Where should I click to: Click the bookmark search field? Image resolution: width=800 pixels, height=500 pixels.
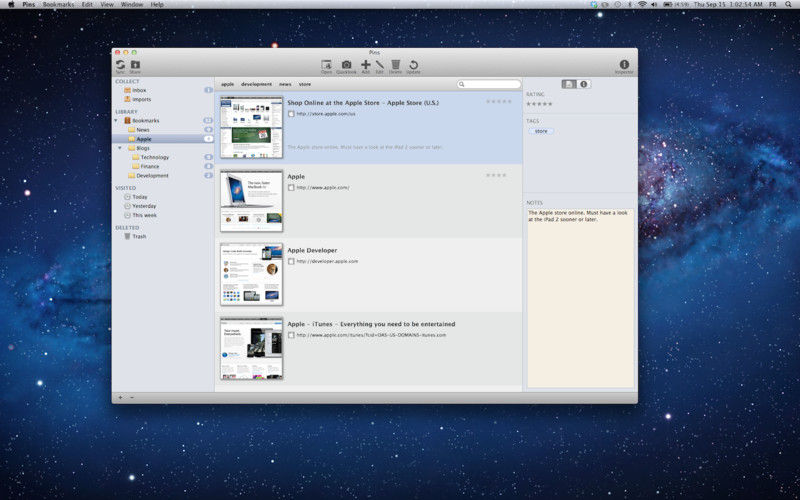(489, 84)
